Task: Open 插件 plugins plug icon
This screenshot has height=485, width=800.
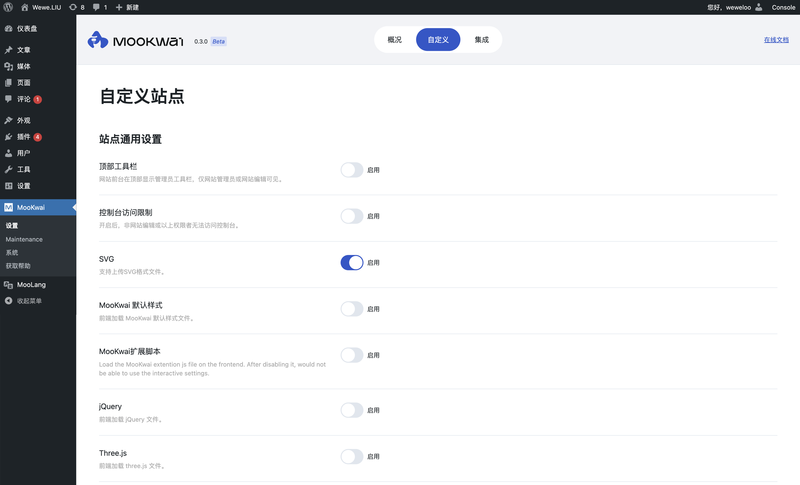Action: click(8, 137)
